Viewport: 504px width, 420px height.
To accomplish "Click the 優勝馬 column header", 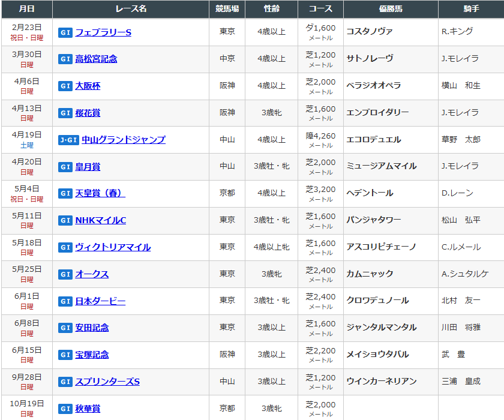I will [391, 9].
